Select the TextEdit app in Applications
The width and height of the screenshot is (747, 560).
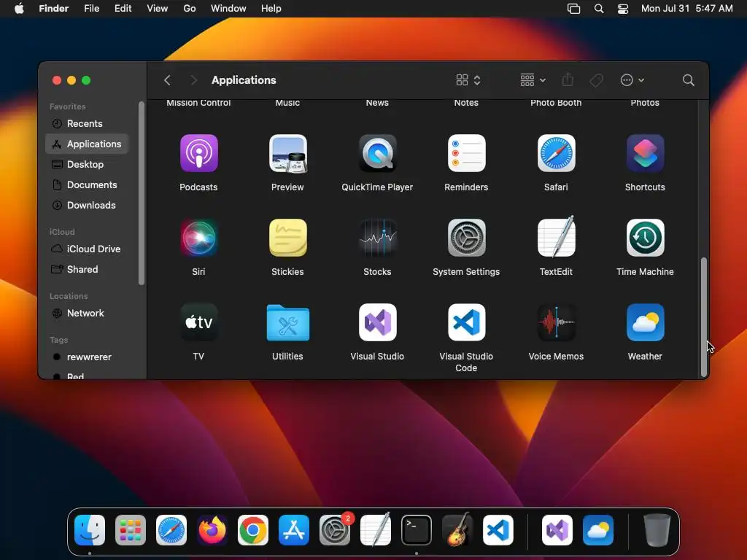[x=556, y=238]
